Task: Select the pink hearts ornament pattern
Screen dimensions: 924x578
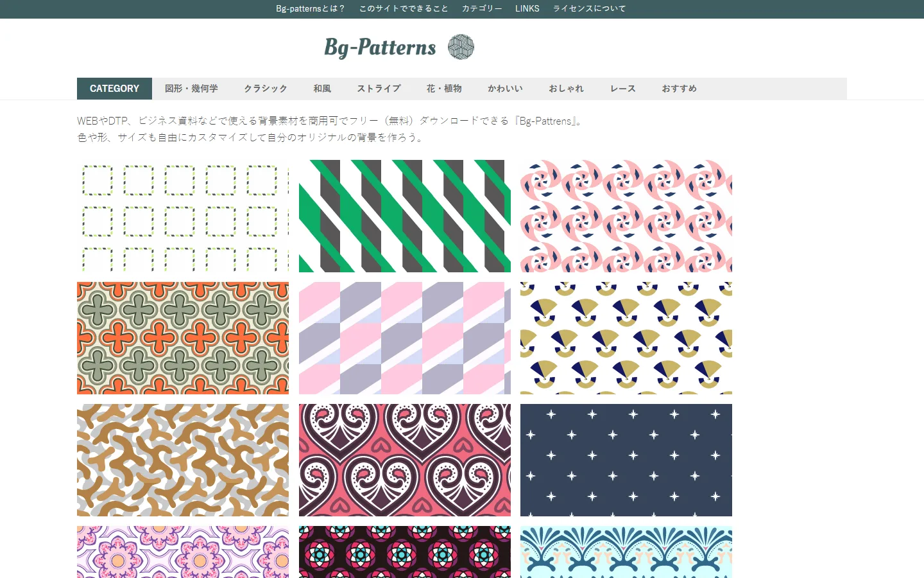Action: (x=405, y=460)
